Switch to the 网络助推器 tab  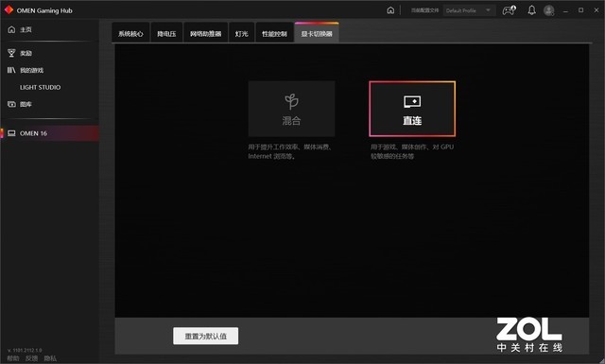[206, 34]
